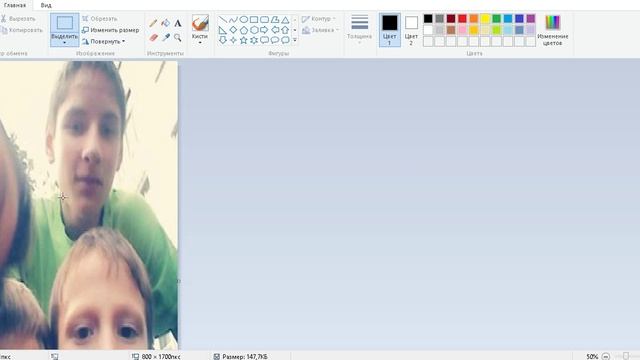Viewport: 640px width, 360px height.
Task: Choose the Pentagon shape
Action: point(244,30)
